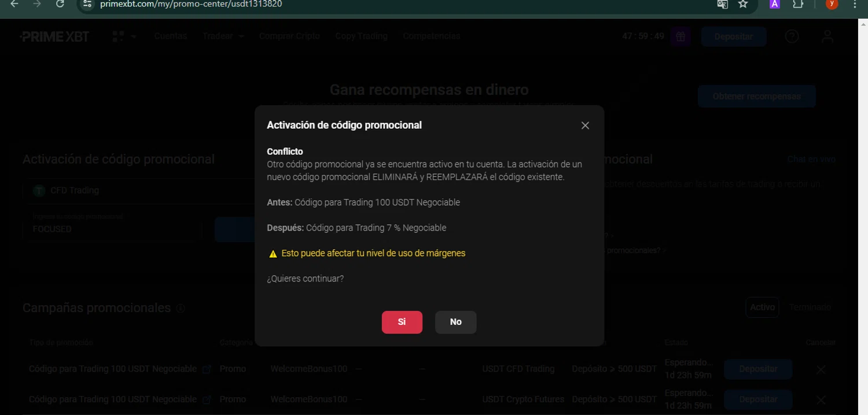This screenshot has width=868, height=415.
Task: Confirm with the red Sí button
Action: click(x=402, y=322)
